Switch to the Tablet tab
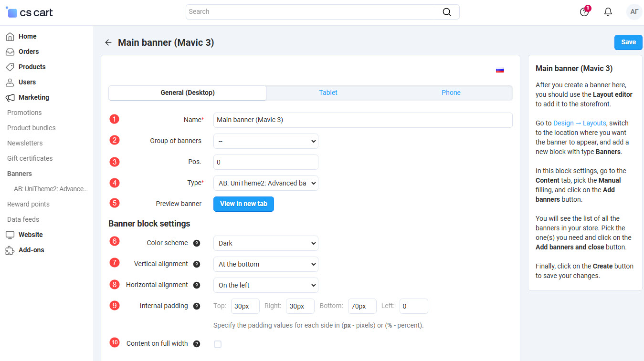 [328, 93]
